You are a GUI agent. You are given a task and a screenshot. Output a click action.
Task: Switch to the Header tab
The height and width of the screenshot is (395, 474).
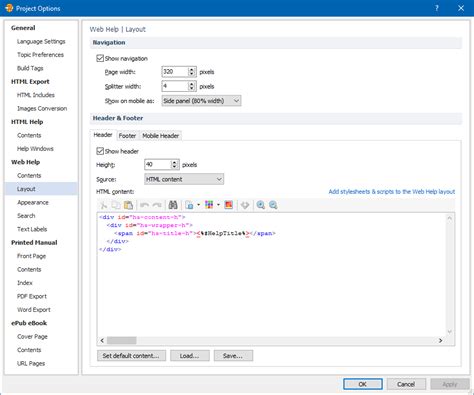pyautogui.click(x=103, y=135)
